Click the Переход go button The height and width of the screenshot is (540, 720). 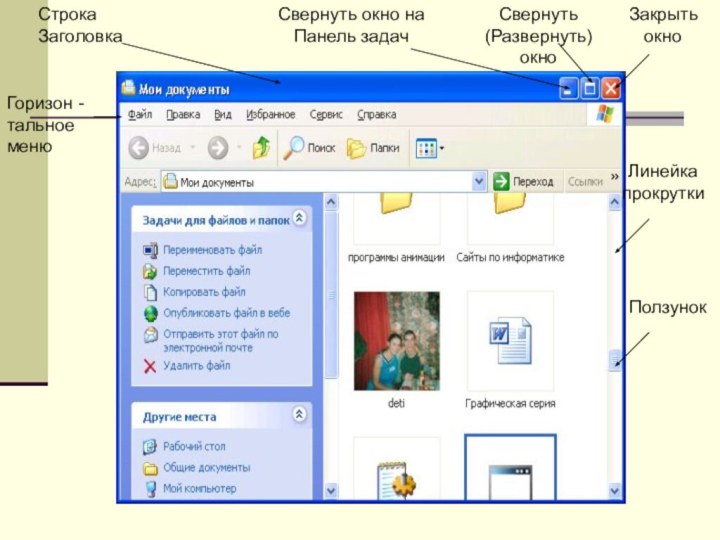523,182
